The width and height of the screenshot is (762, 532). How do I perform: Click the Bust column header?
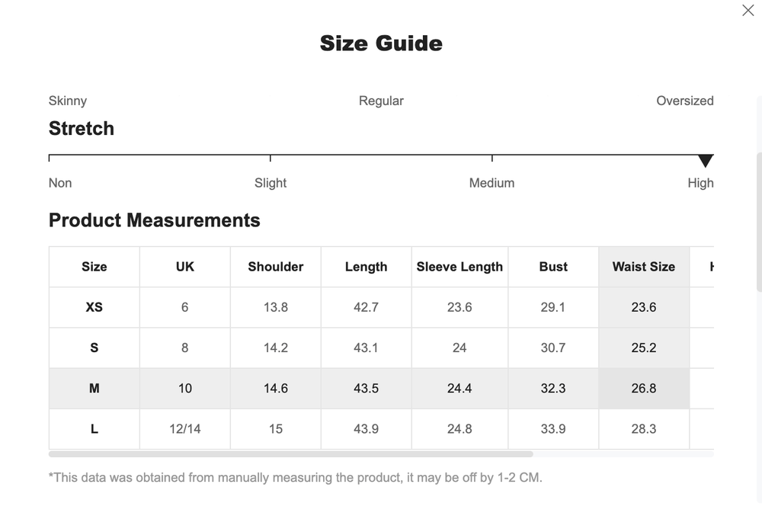[x=553, y=267]
